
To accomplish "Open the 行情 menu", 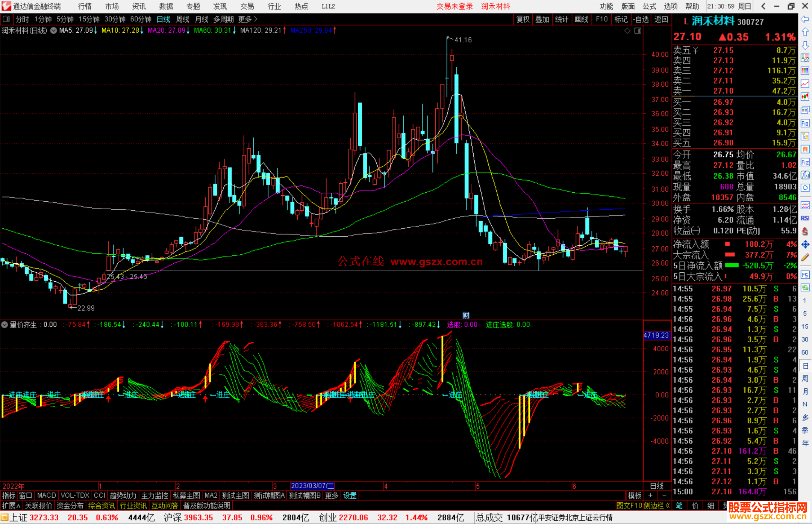I will pyautogui.click(x=85, y=6).
